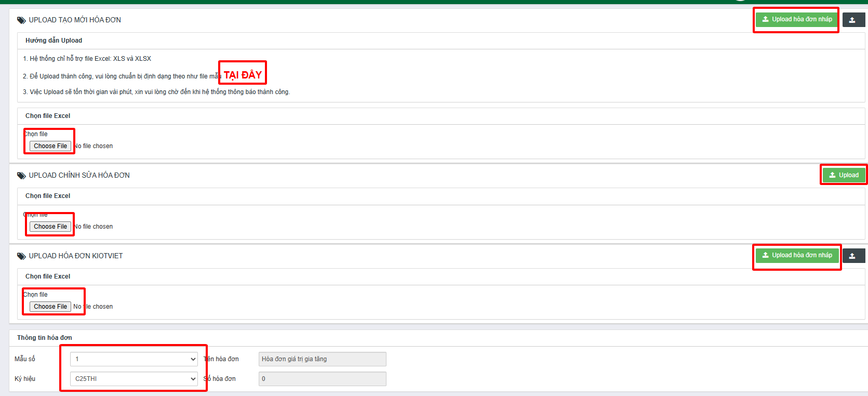Click the tag icon beside UPLOAD TẠO MỚI HÓA ĐƠN
The height and width of the screenshot is (396, 868).
pyautogui.click(x=21, y=20)
